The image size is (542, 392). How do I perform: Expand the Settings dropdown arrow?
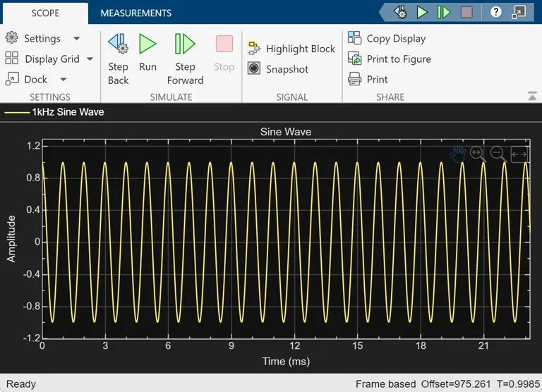(x=77, y=39)
